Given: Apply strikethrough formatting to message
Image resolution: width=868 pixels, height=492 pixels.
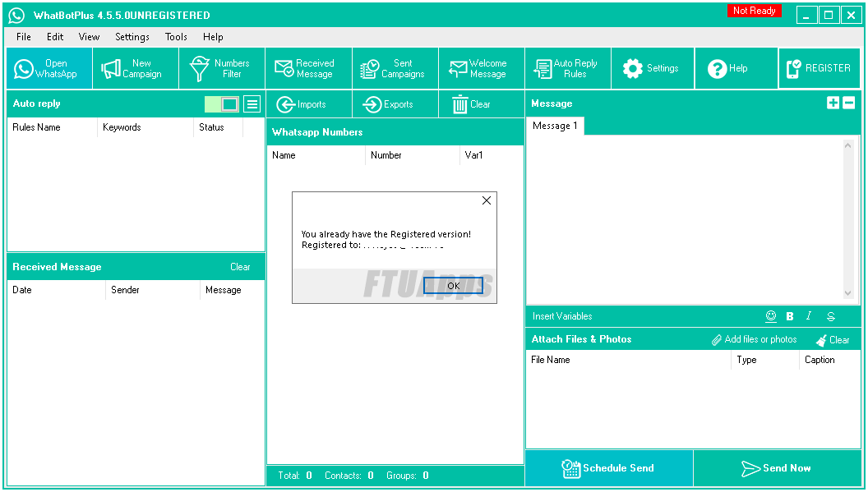Looking at the screenshot, I should (x=831, y=316).
